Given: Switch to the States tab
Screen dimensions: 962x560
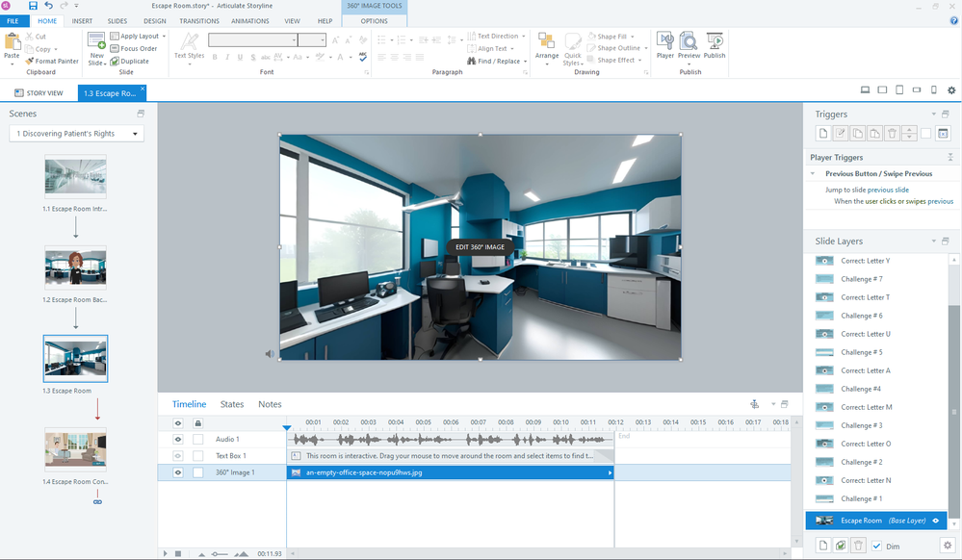Looking at the screenshot, I should pos(231,404).
